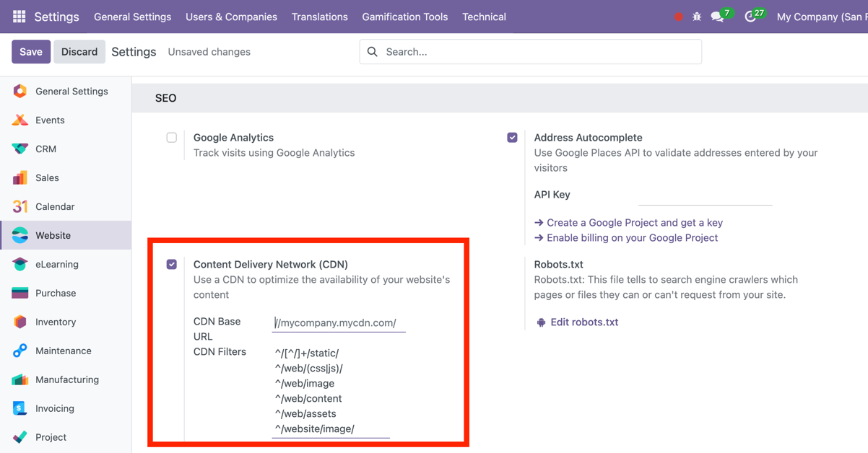Image resolution: width=868 pixels, height=453 pixels.
Task: Open the chat messages icon
Action: click(x=717, y=17)
